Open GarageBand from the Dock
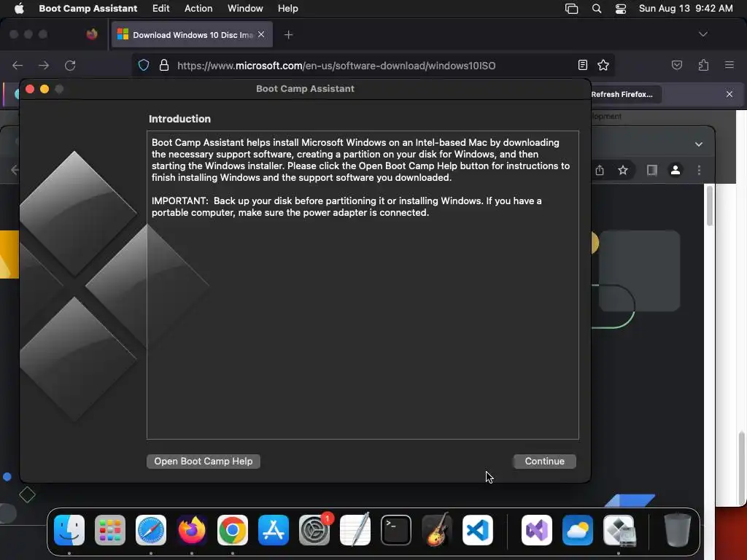 (x=437, y=530)
